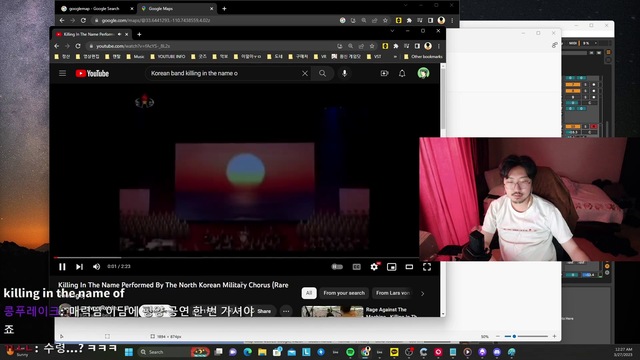Viewport: 640px width, 360px height.
Task: Switch the video to theater mode
Action: point(409,267)
